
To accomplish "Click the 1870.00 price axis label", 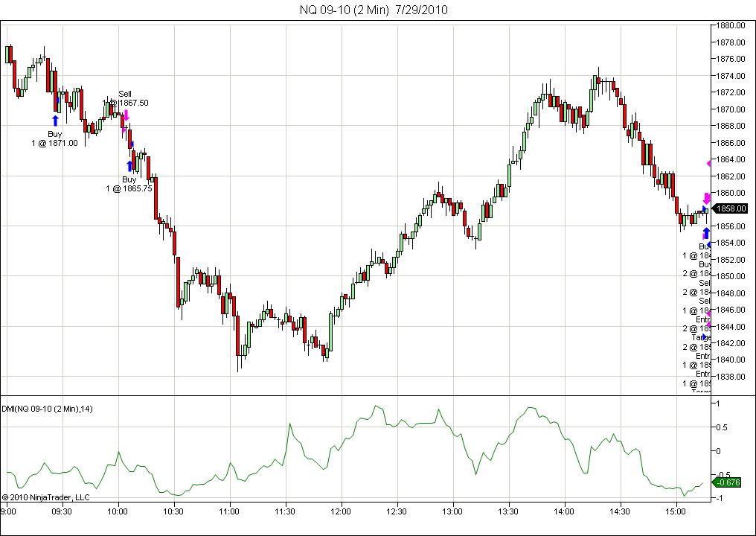I will (x=731, y=109).
